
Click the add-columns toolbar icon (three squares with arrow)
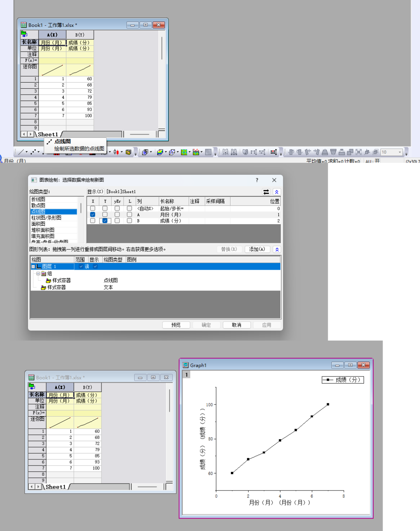tap(274, 152)
